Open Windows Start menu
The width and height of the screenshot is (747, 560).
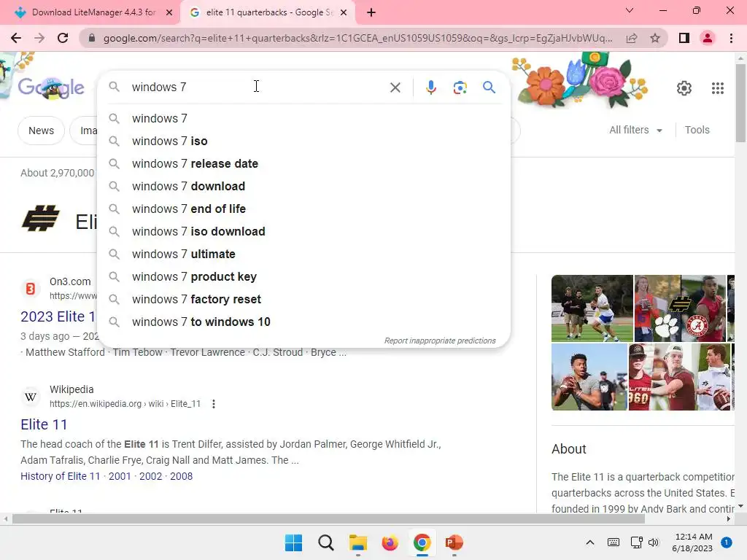[x=293, y=542]
